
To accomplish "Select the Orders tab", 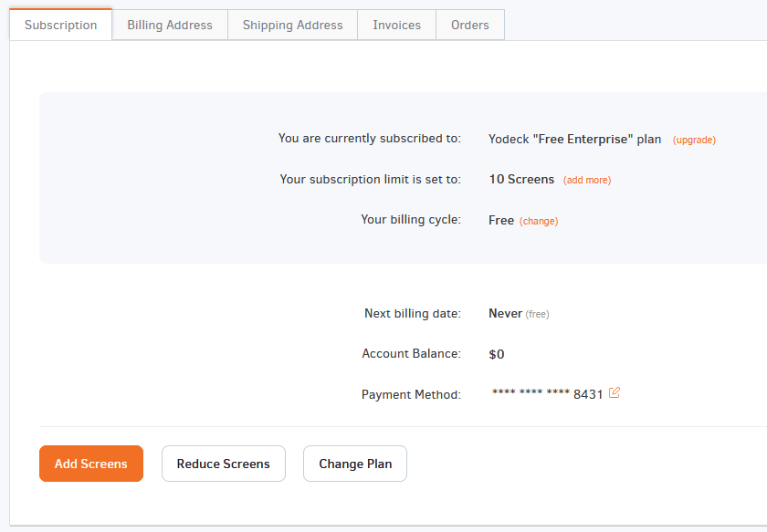I will point(469,25).
